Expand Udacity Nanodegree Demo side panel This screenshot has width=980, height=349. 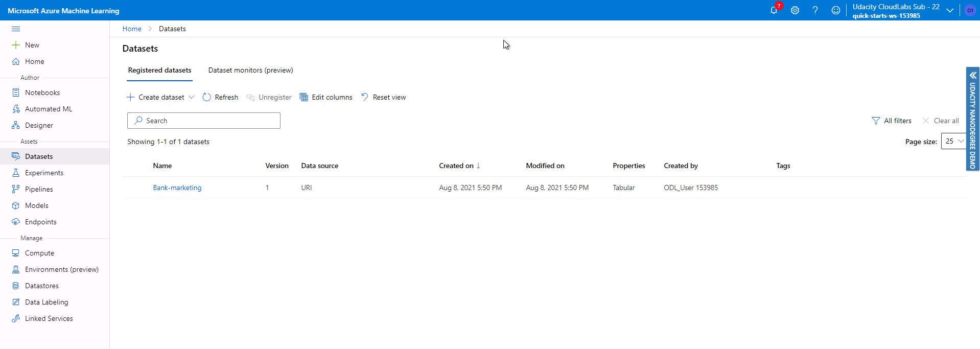(x=973, y=119)
